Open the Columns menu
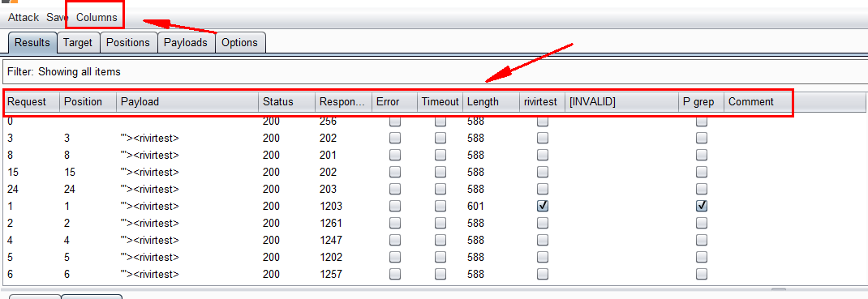The height and width of the screenshot is (299, 868). 97,17
